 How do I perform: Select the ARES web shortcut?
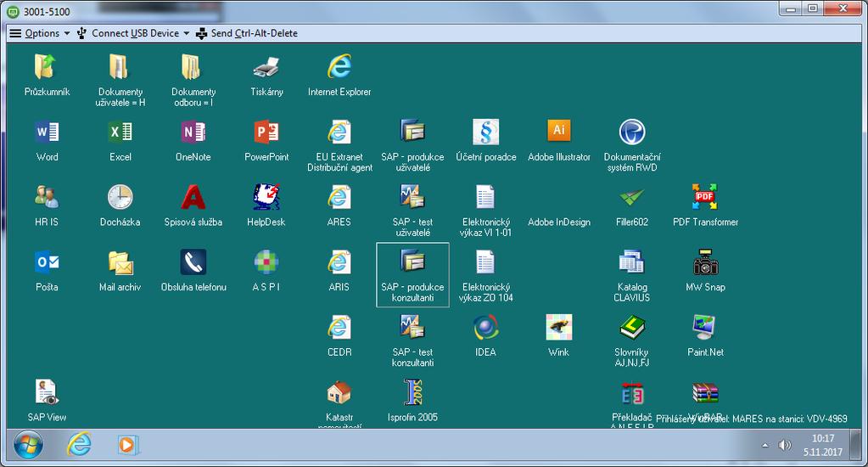(x=339, y=197)
